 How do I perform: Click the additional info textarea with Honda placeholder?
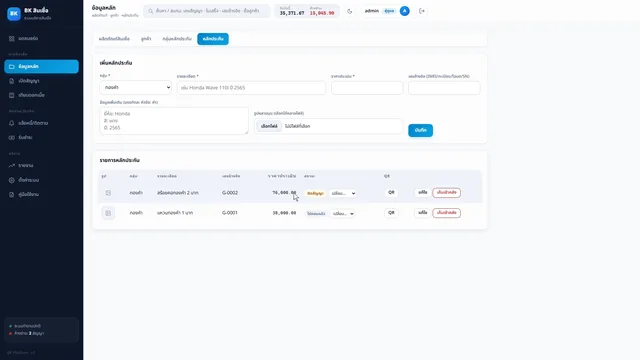pyautogui.click(x=174, y=121)
